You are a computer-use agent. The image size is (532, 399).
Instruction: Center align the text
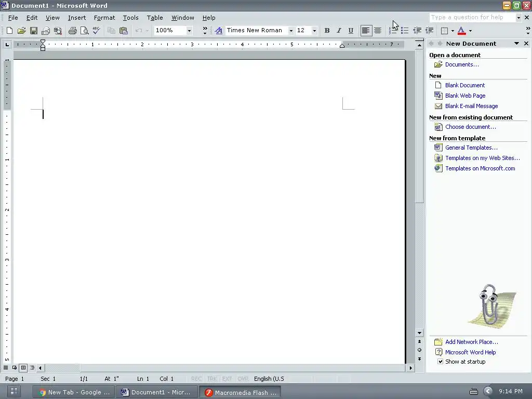[x=378, y=31]
